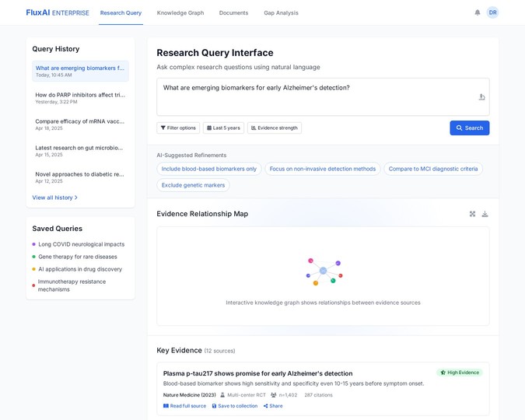Open saved query 'Gene therapy for rare diseases'
The width and height of the screenshot is (525, 420).
tap(75, 257)
